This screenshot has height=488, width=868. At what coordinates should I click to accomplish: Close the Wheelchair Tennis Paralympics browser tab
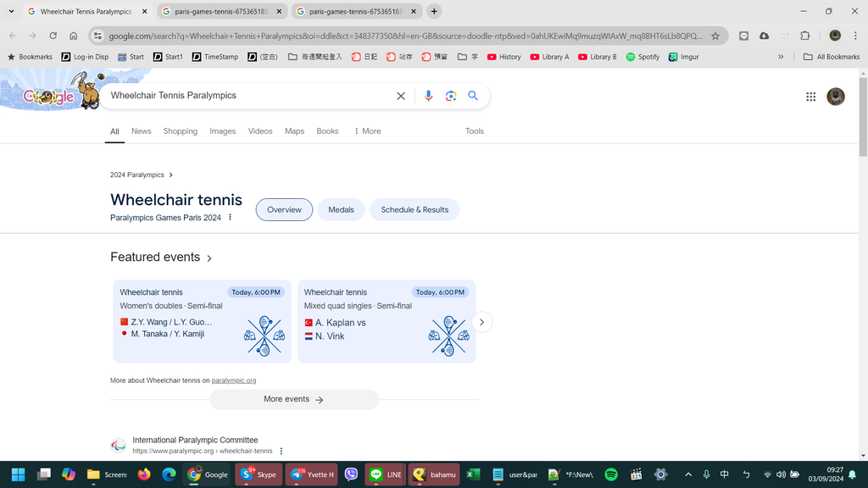point(144,11)
